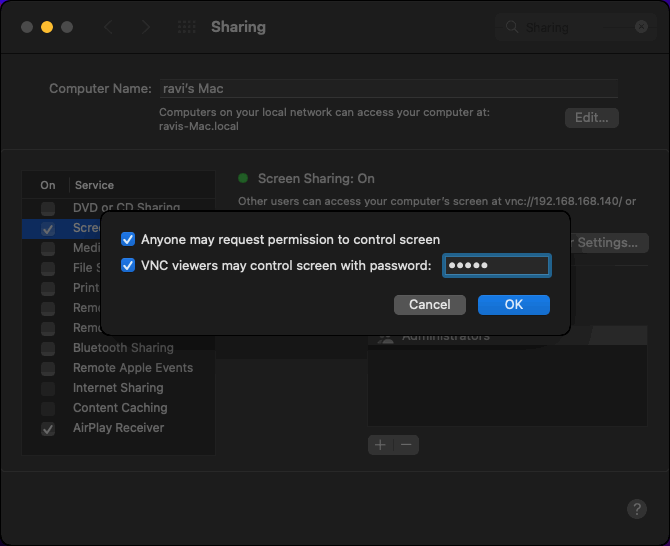
Task: Click the Screen Sharing: On status text
Action: click(316, 179)
